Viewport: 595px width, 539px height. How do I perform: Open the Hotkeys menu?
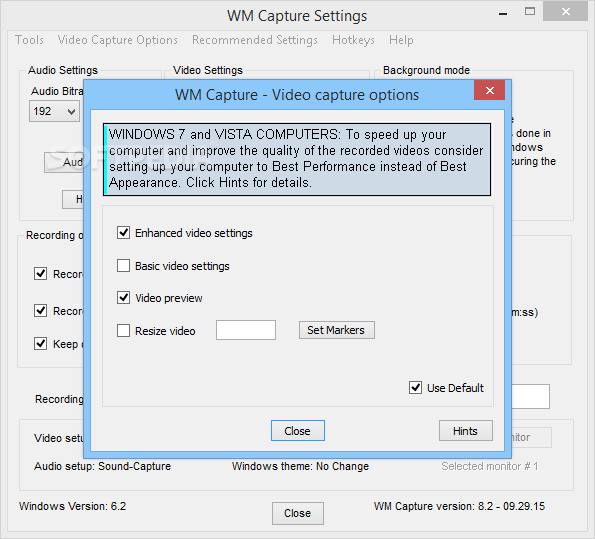point(353,40)
